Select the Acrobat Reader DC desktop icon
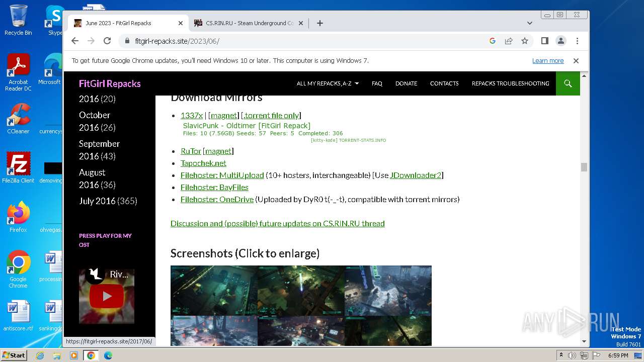Viewport: 644px width, 362px height. pyautogui.click(x=18, y=72)
